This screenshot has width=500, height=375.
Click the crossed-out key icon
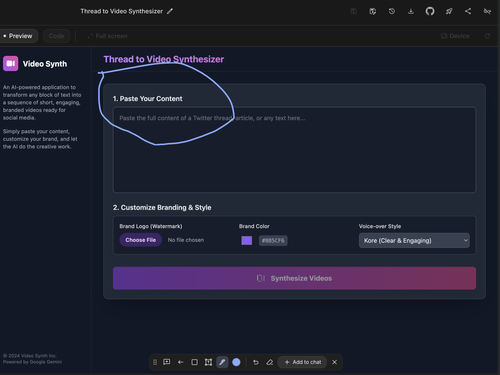point(487,11)
